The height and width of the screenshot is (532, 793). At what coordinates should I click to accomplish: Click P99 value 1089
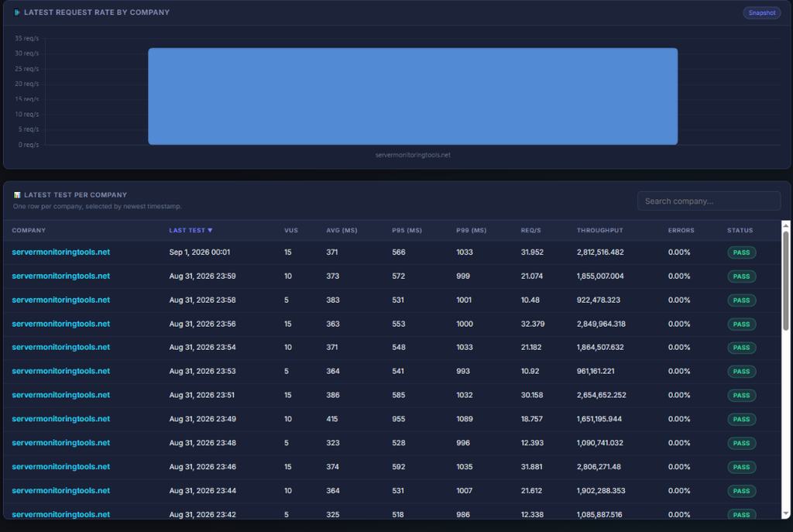coord(465,419)
